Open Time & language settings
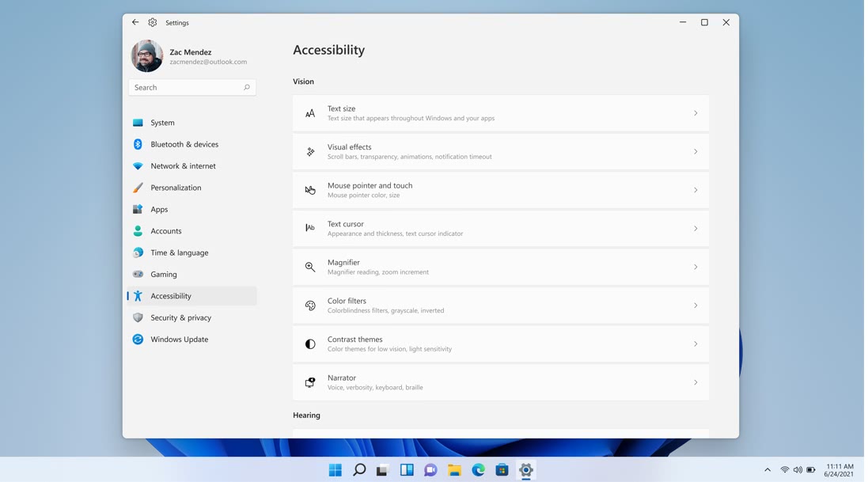 [x=192, y=252]
